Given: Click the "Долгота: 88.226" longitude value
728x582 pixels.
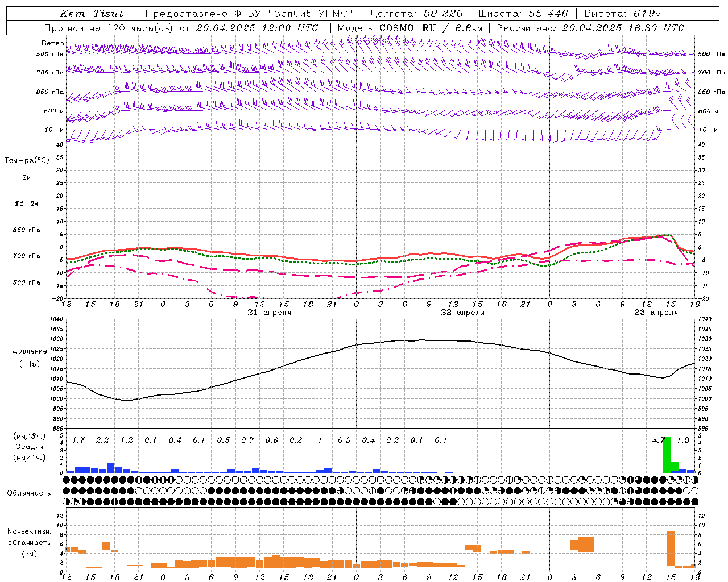Looking at the screenshot, I should [416, 14].
